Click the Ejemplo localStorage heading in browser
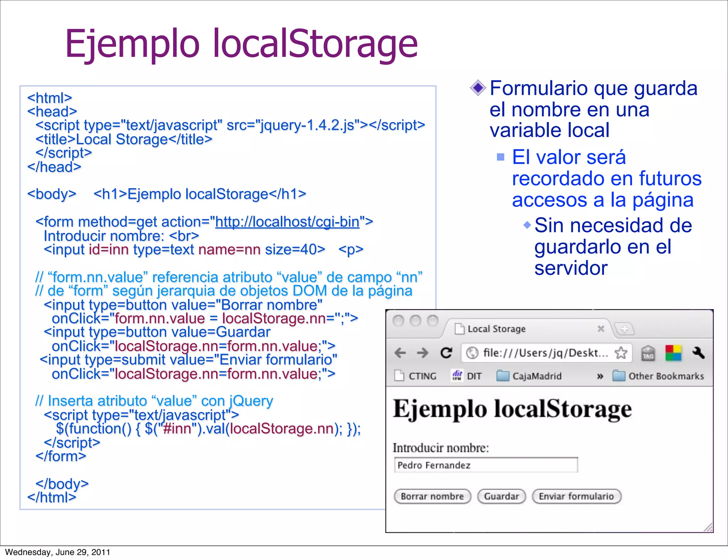Screen dimensions: 728x560 pyautogui.click(x=512, y=409)
